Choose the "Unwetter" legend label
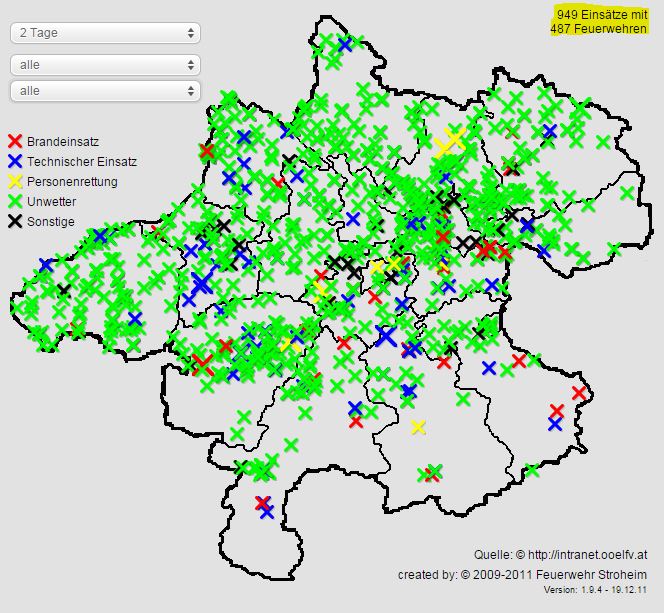664x613 pixels. pos(52,202)
